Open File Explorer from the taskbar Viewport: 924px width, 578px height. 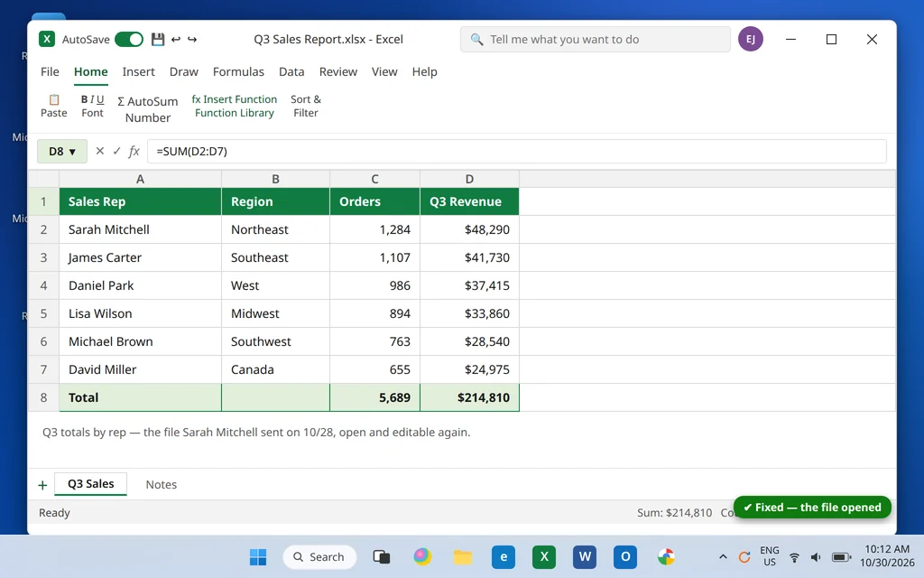(463, 556)
